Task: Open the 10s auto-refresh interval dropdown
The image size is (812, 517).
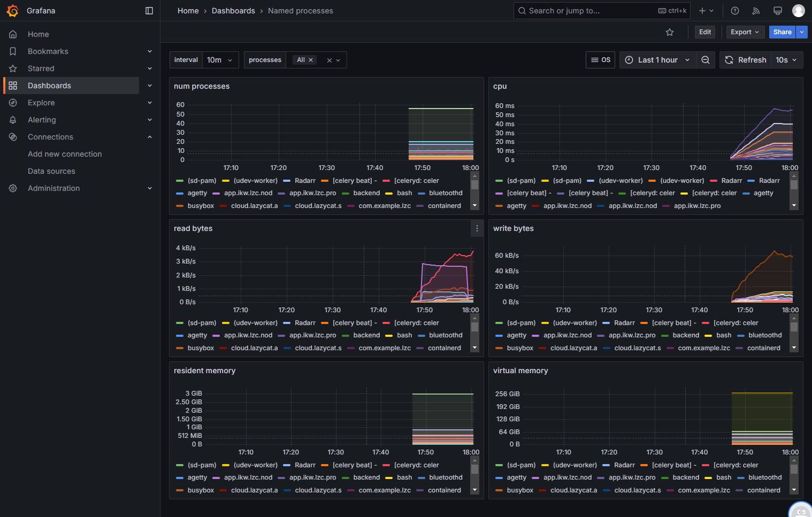Action: point(786,60)
